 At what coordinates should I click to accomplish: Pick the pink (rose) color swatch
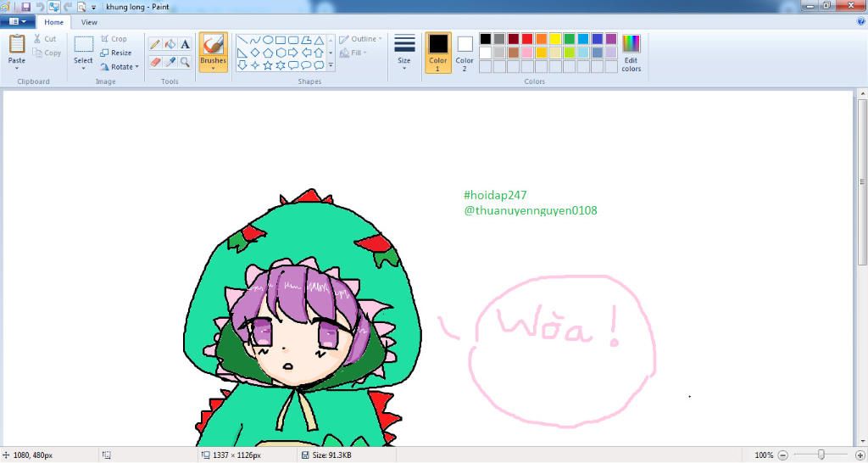click(527, 53)
